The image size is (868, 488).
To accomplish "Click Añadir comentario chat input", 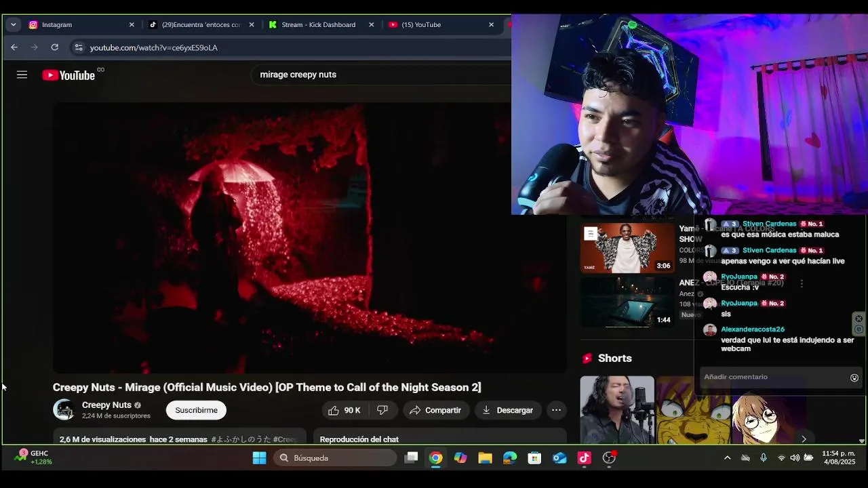I will pyautogui.click(x=773, y=377).
